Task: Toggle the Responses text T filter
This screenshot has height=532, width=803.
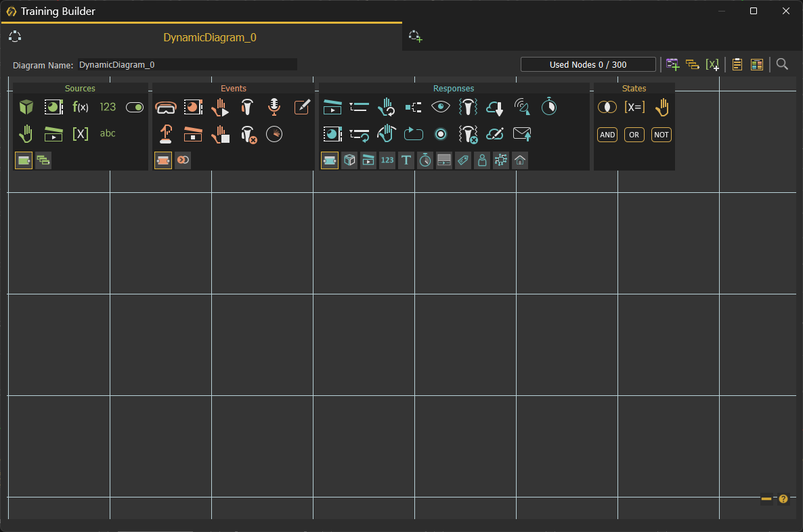Action: (406, 160)
